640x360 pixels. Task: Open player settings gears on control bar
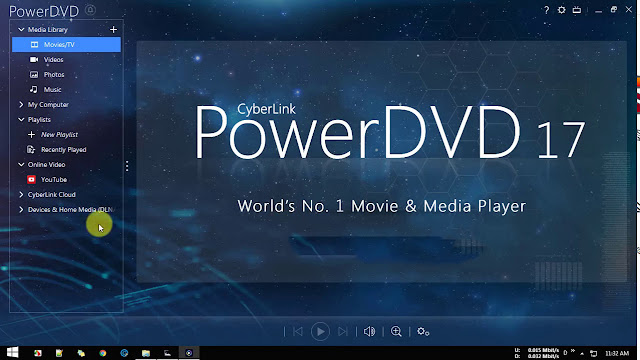pyautogui.click(x=423, y=331)
